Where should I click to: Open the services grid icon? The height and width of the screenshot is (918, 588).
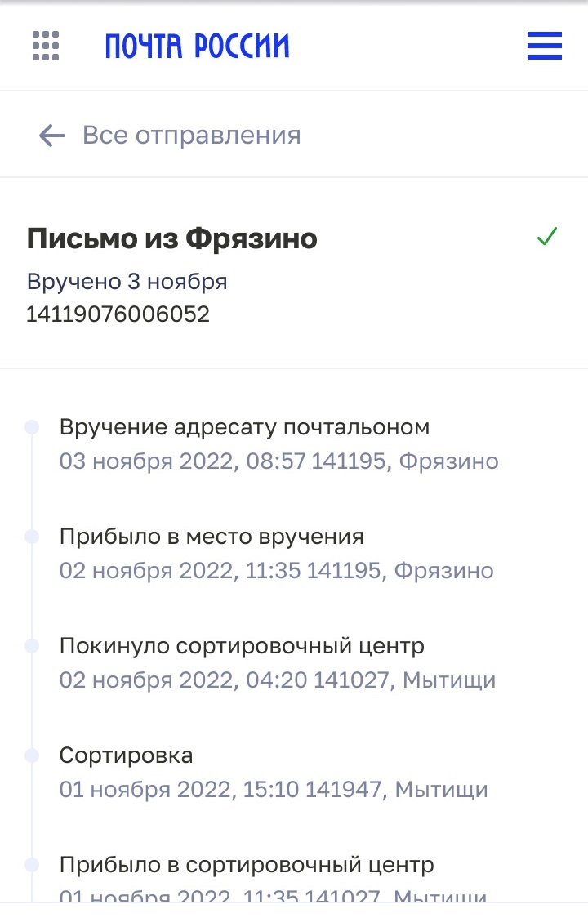(x=46, y=46)
